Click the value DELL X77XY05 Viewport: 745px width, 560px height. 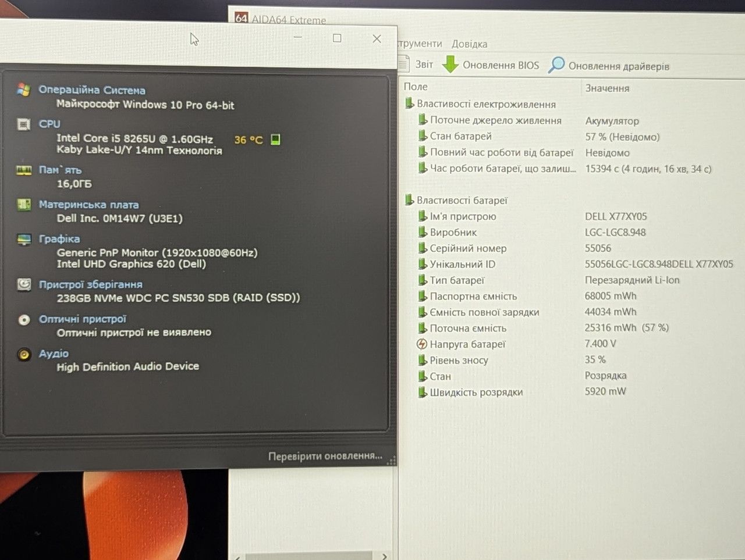click(x=616, y=216)
